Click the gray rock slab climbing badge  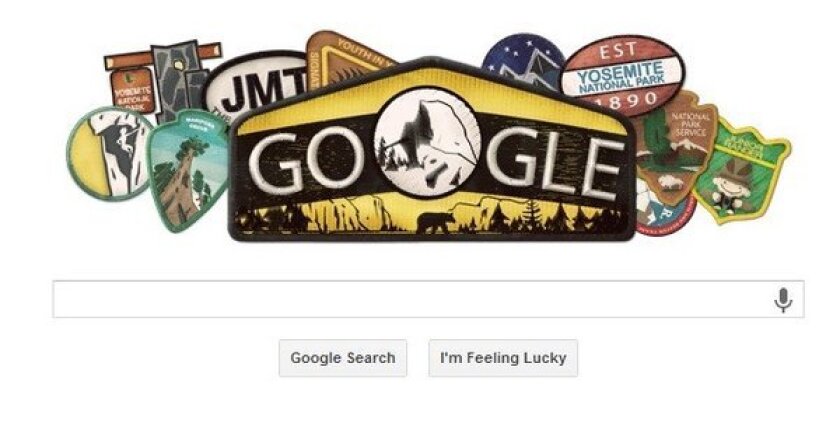tap(178, 80)
